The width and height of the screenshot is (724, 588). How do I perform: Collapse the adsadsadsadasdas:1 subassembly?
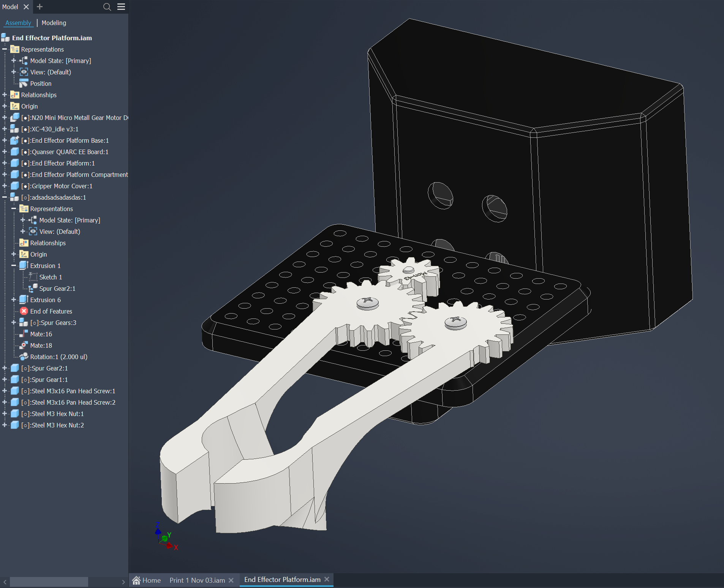(4, 197)
